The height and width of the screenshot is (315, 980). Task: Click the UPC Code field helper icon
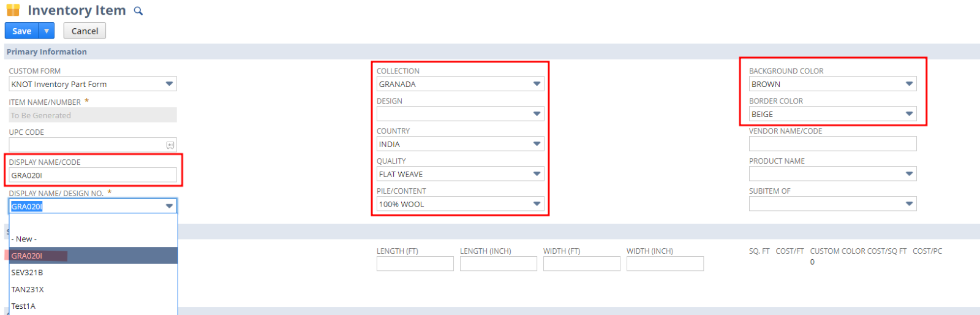click(x=170, y=145)
